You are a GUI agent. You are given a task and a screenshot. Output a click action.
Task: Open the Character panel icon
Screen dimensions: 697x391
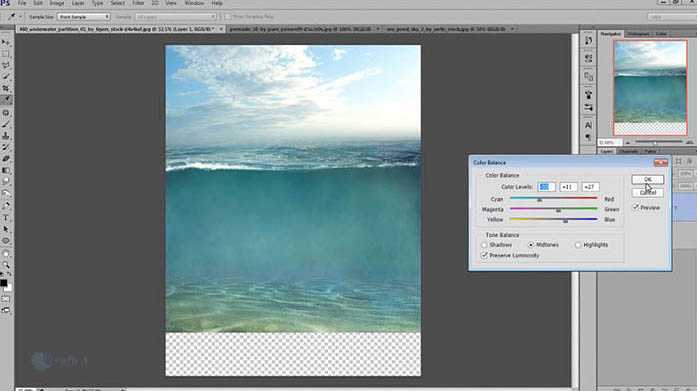tap(588, 125)
